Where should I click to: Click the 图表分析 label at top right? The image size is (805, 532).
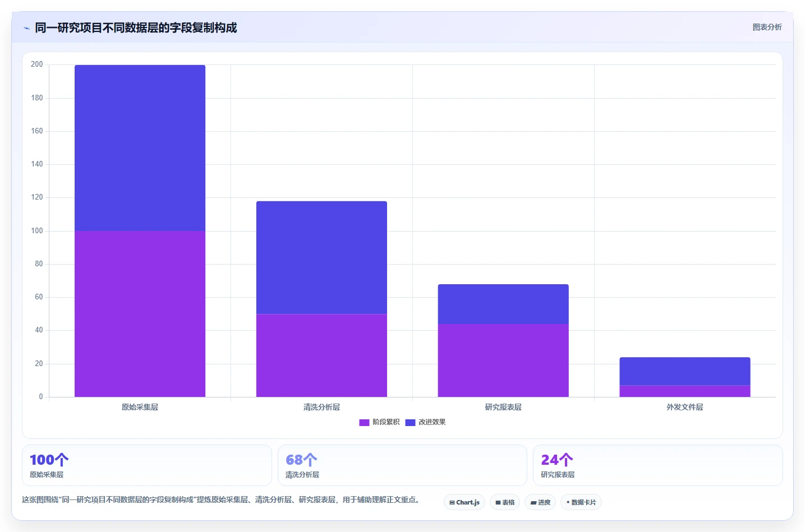(767, 27)
